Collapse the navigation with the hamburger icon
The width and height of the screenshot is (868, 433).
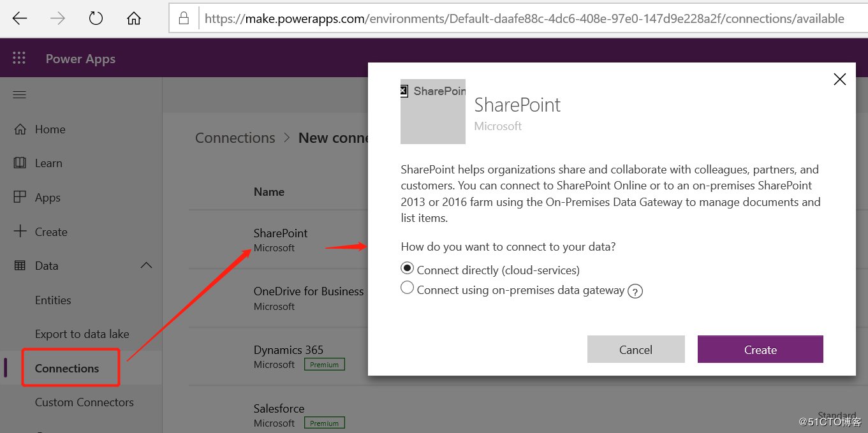pyautogui.click(x=20, y=95)
